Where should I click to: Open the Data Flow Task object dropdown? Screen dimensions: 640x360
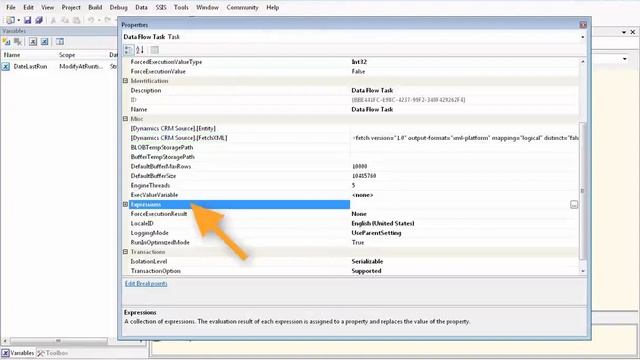point(582,37)
